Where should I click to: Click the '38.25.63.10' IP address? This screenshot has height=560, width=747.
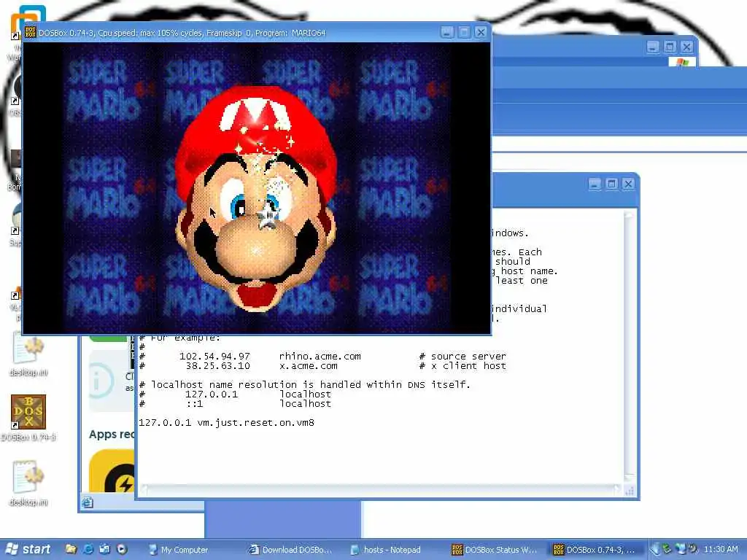[x=217, y=366]
